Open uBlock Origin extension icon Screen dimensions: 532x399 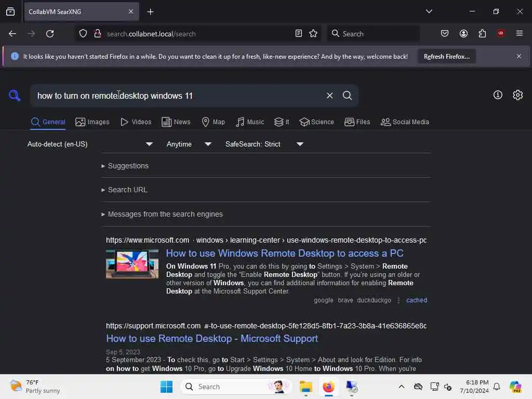click(500, 33)
